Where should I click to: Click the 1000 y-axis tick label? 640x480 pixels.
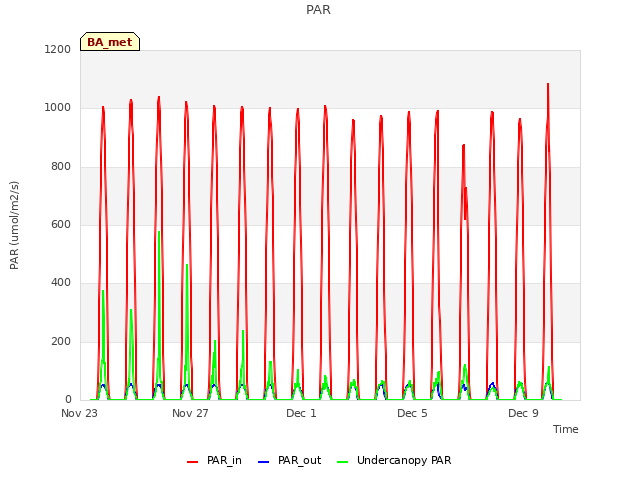58,108
